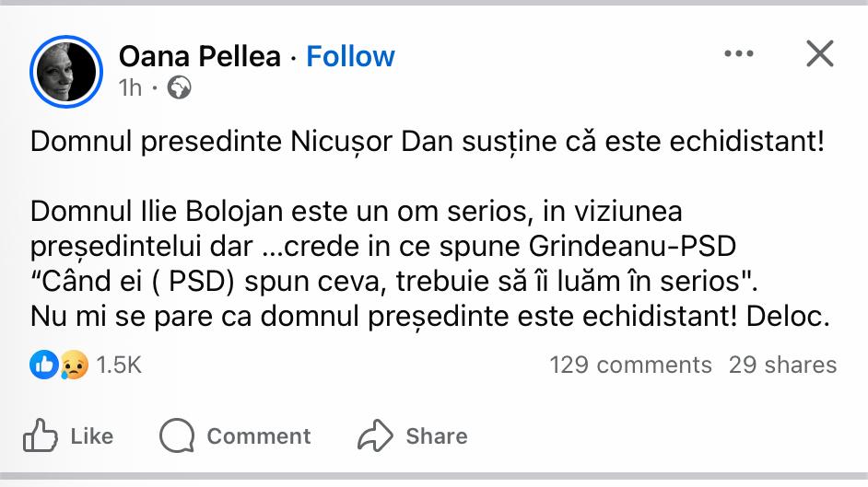Dismiss the post with the X icon
Image resolution: width=868 pixels, height=487 pixels.
click(x=819, y=54)
